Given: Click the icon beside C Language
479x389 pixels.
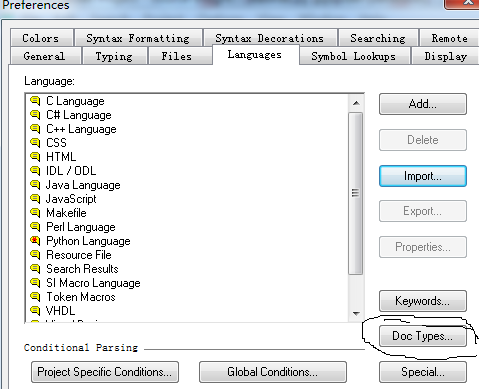Looking at the screenshot, I should coord(35,101).
